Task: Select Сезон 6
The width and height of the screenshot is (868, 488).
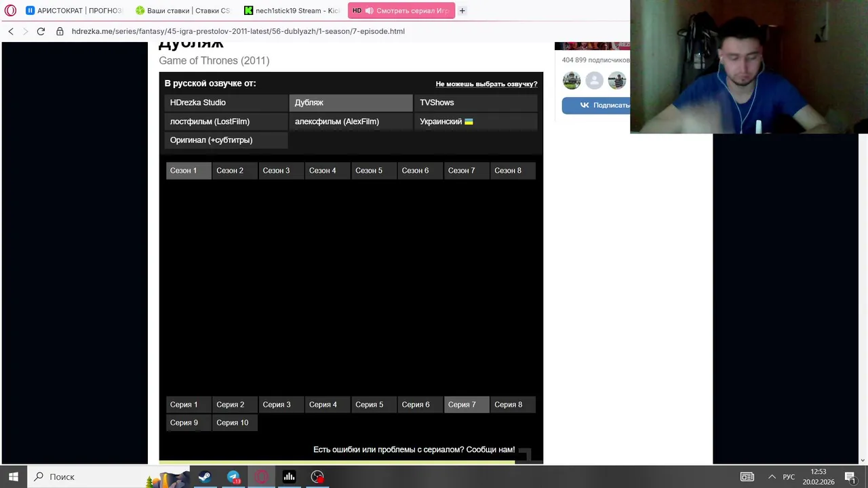Action: pyautogui.click(x=420, y=170)
